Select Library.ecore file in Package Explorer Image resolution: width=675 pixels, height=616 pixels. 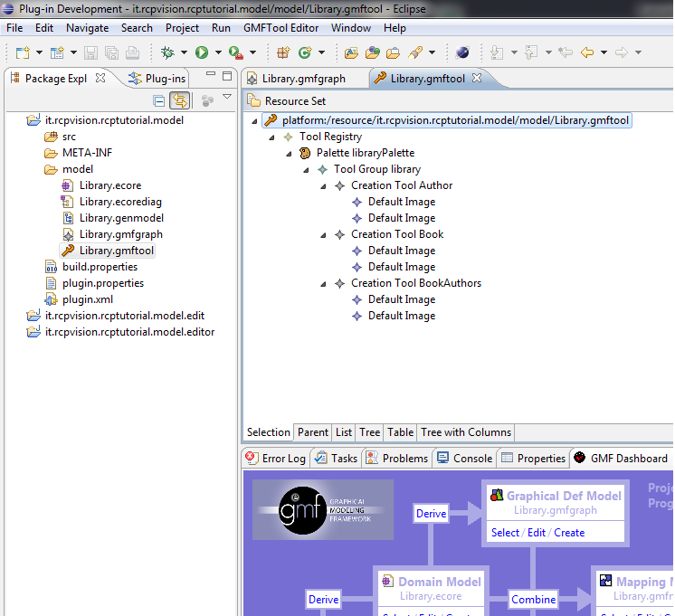109,185
